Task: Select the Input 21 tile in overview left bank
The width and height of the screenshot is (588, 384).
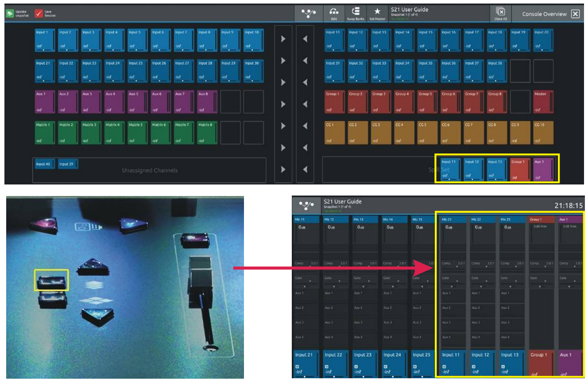Action: coord(45,71)
